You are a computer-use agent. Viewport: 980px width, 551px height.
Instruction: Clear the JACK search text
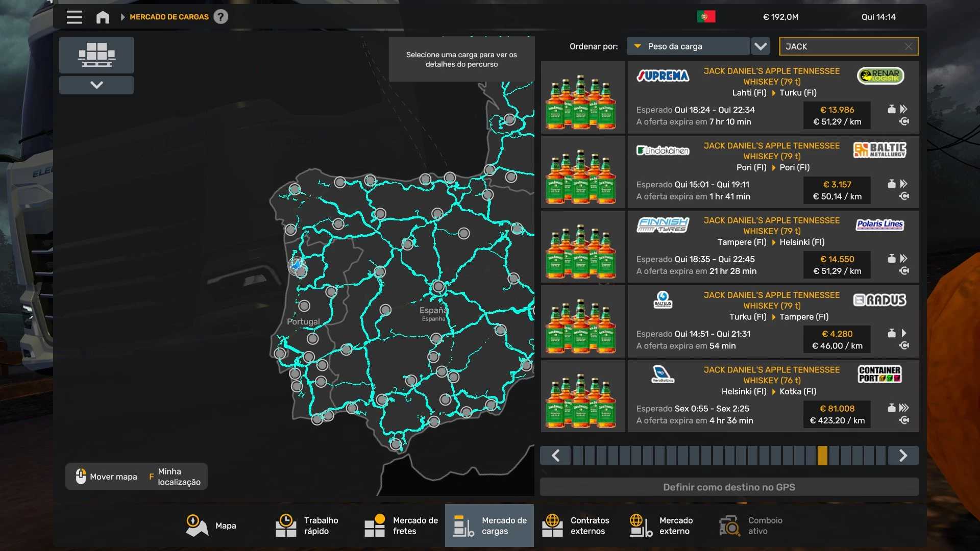pyautogui.click(x=908, y=46)
